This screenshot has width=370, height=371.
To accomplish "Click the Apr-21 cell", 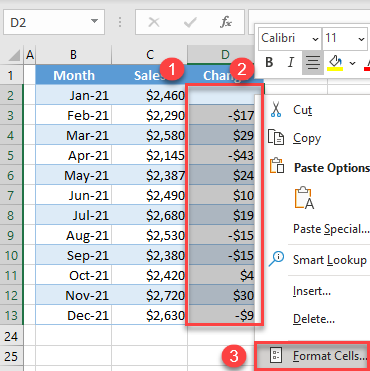I will [74, 155].
